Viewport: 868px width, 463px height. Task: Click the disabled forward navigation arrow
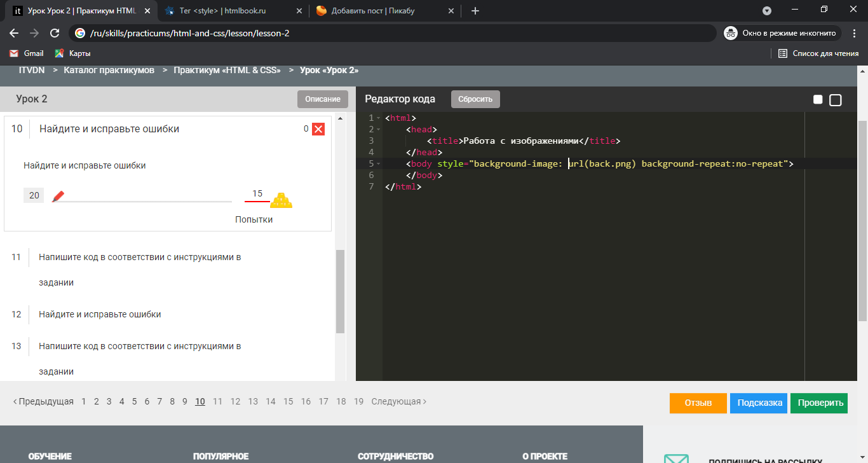(x=34, y=33)
